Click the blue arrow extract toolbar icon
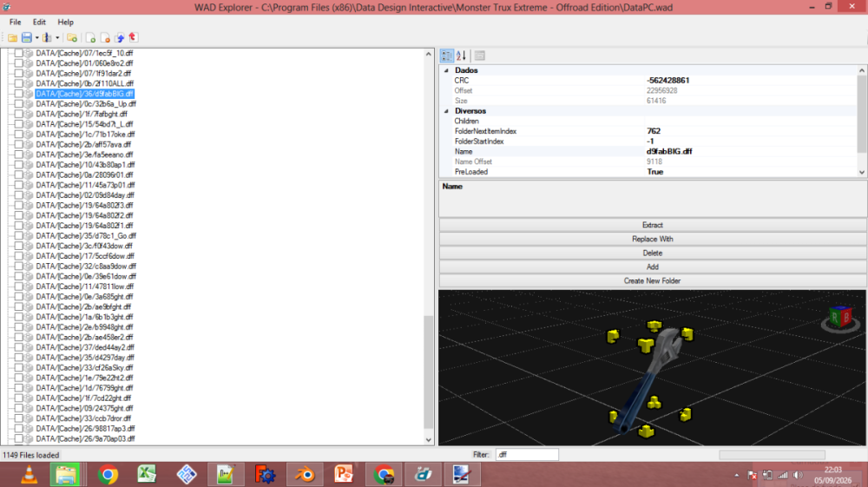The width and height of the screenshot is (868, 487). [x=119, y=38]
